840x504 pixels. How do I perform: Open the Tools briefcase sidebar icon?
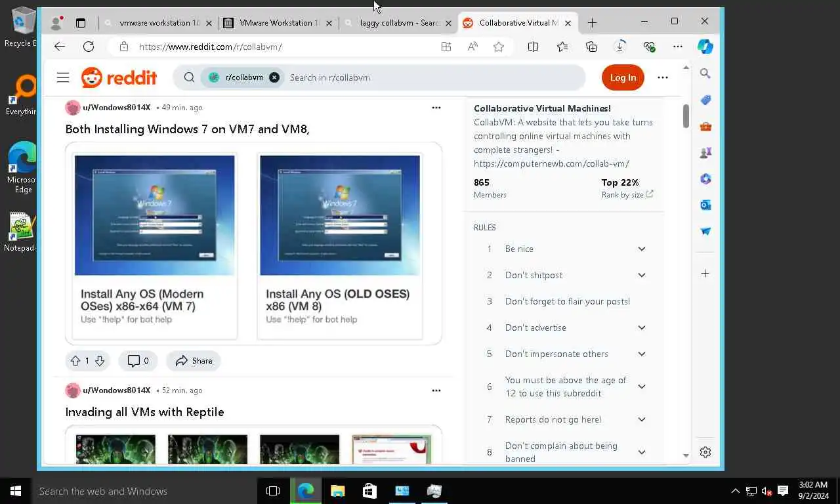pos(705,126)
